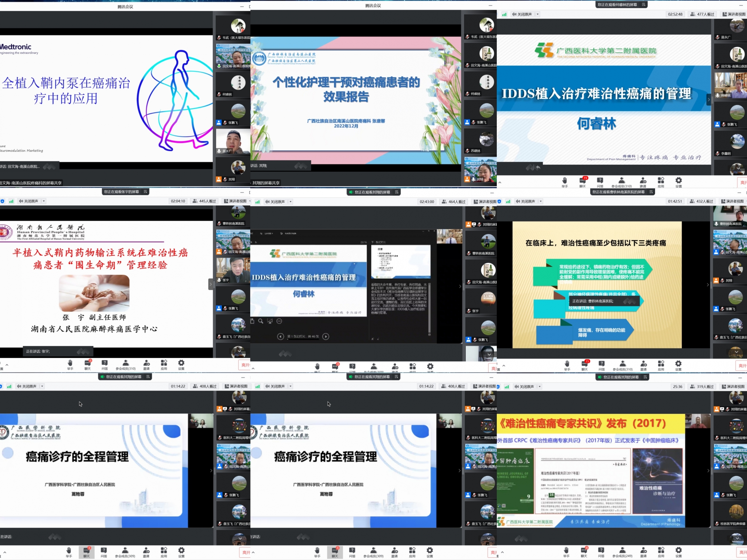Viewport: 747px width, 560px height.
Task: Open 应用 apps in 319人看过 window
Action: (x=661, y=551)
